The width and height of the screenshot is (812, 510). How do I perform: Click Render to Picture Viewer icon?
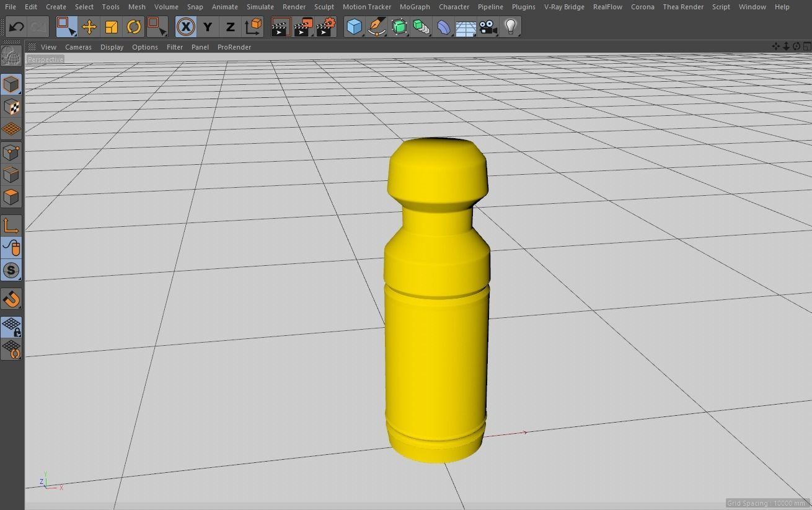(303, 27)
